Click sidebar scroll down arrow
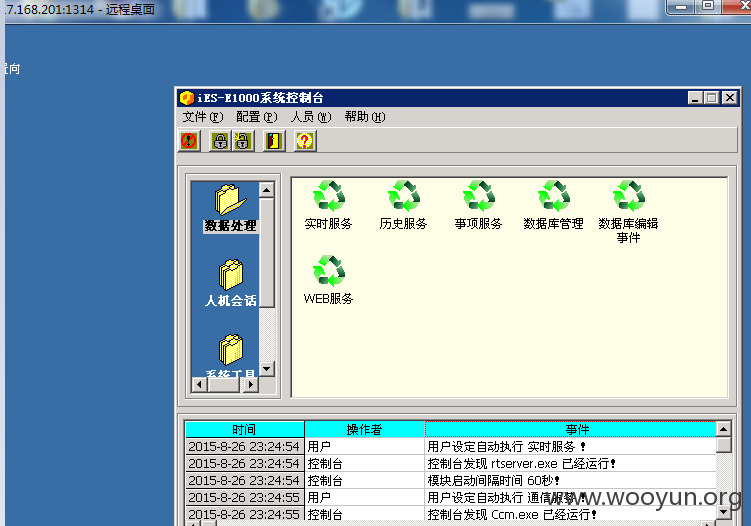The height and width of the screenshot is (526, 751). point(267,369)
